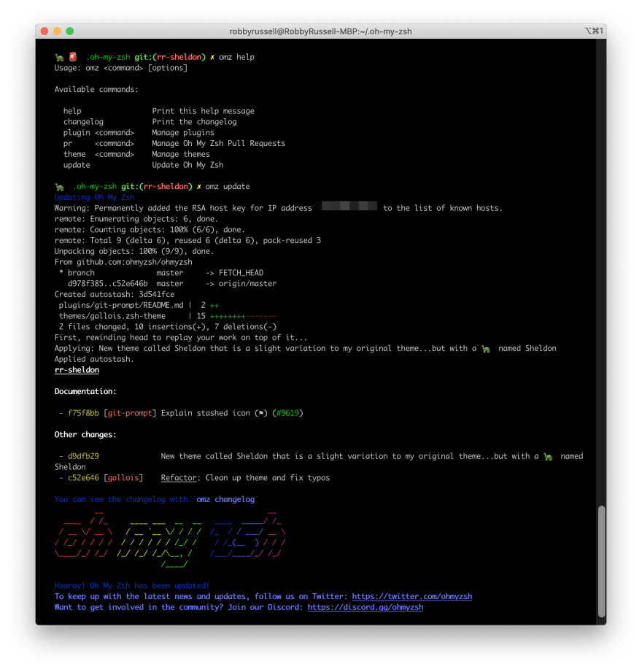Click 'plugins/git-prompt/README.md' file path
Image resolution: width=642 pixels, height=672 pixels.
click(x=121, y=305)
